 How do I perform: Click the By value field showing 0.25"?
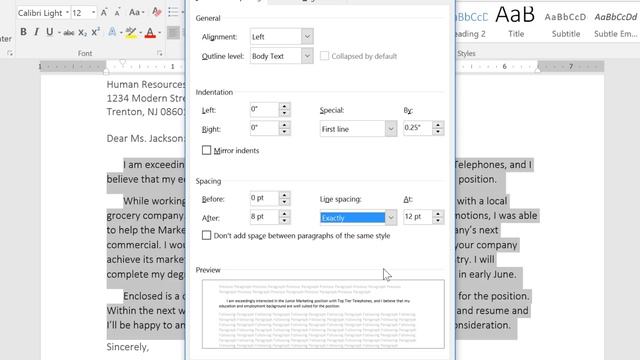pos(418,128)
